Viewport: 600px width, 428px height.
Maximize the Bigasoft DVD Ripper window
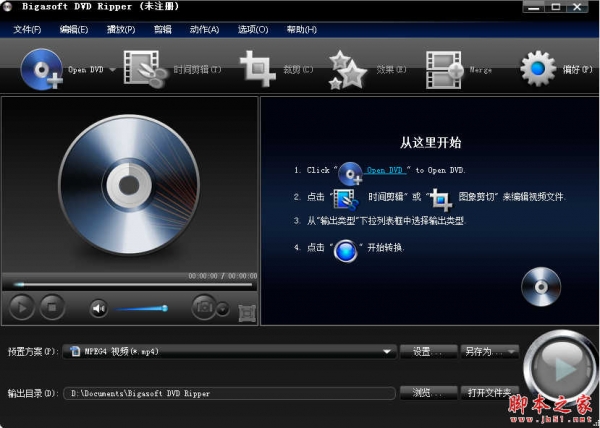coord(556,7)
